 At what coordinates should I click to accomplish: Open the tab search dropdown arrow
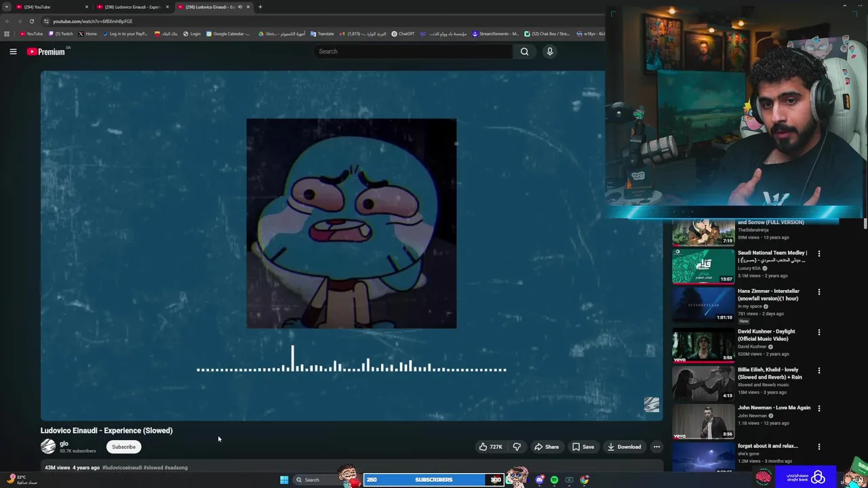pos(6,7)
